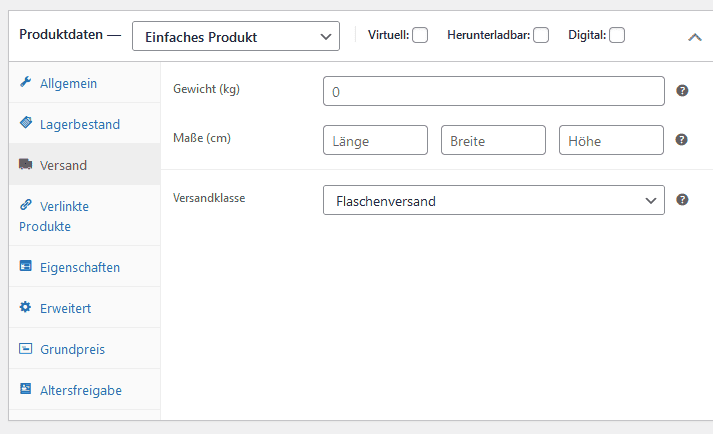Screen dimensions: 713x434
Task: Click the gear icon for Erweitert
Action: (26, 308)
